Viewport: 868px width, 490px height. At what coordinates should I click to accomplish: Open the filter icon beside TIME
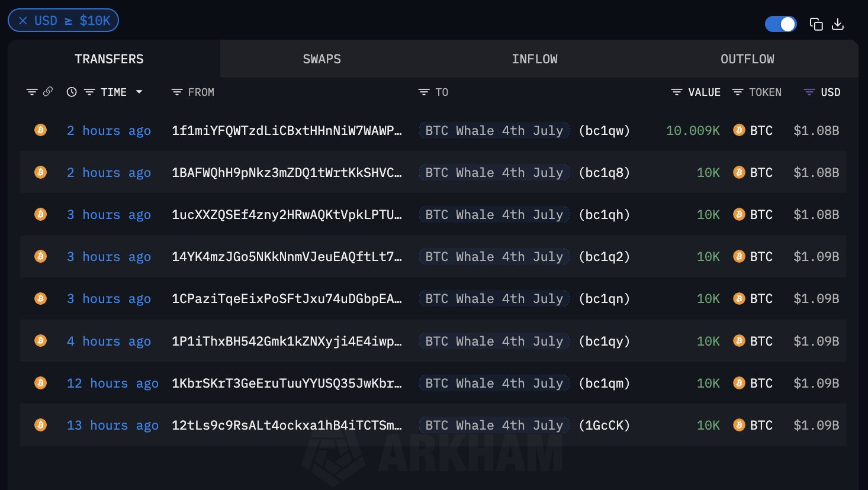point(89,92)
